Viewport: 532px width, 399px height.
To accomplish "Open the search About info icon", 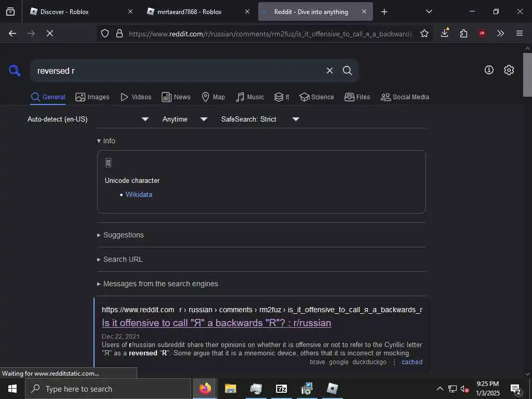I will point(489,70).
